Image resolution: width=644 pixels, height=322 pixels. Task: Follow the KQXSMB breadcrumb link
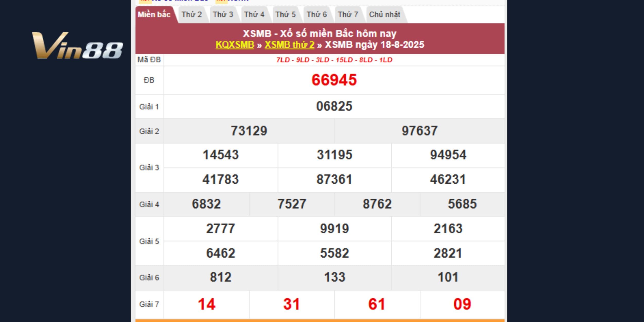(235, 45)
